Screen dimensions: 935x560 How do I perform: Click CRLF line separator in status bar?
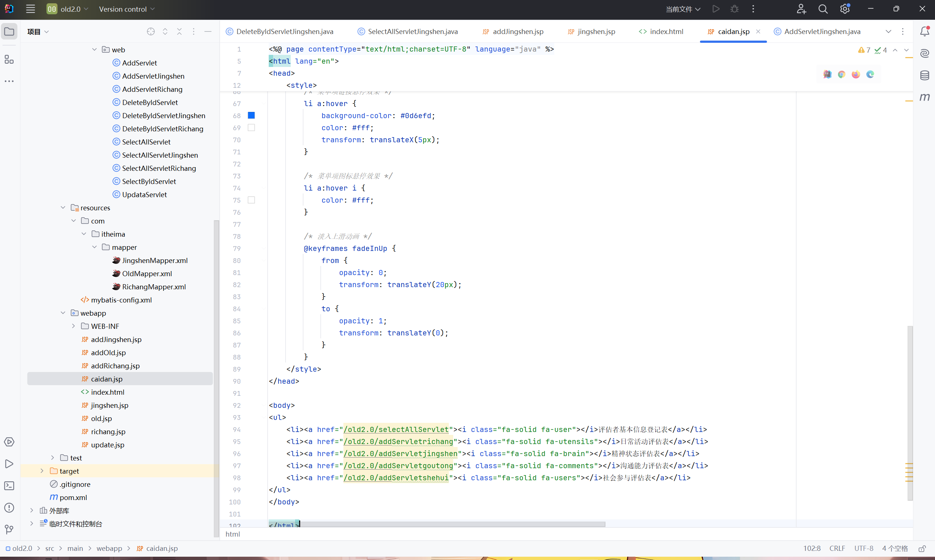[837, 548]
